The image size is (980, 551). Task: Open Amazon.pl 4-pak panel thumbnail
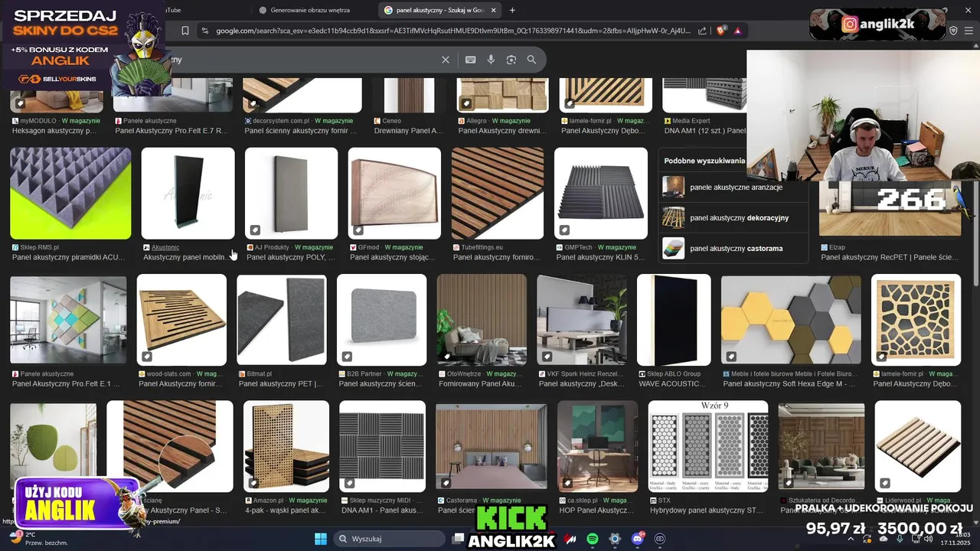coord(286,446)
